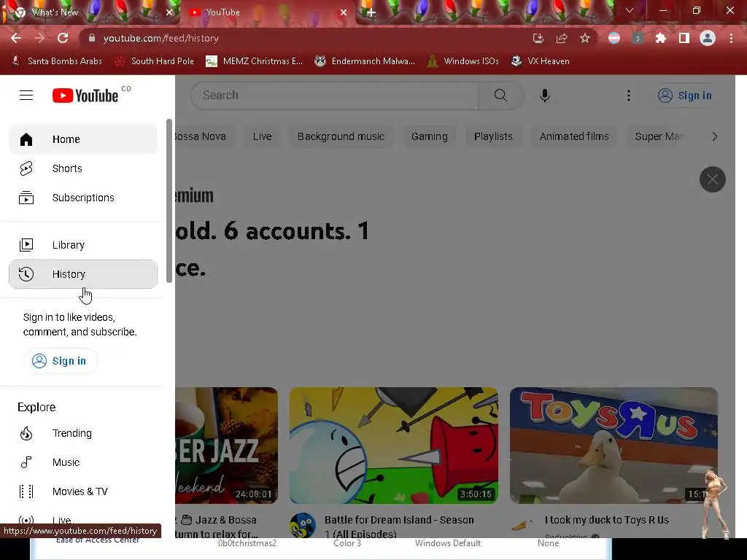Expand chips with the right arrow

pos(714,136)
